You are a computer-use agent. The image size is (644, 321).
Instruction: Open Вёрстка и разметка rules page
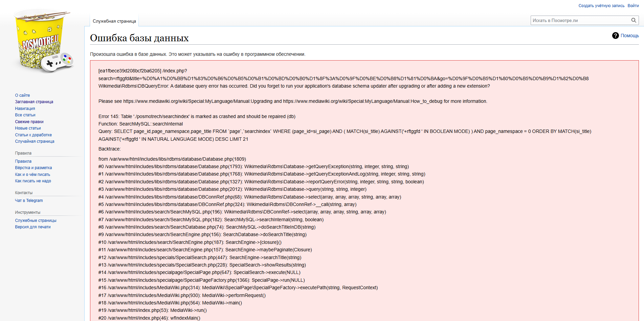33,168
